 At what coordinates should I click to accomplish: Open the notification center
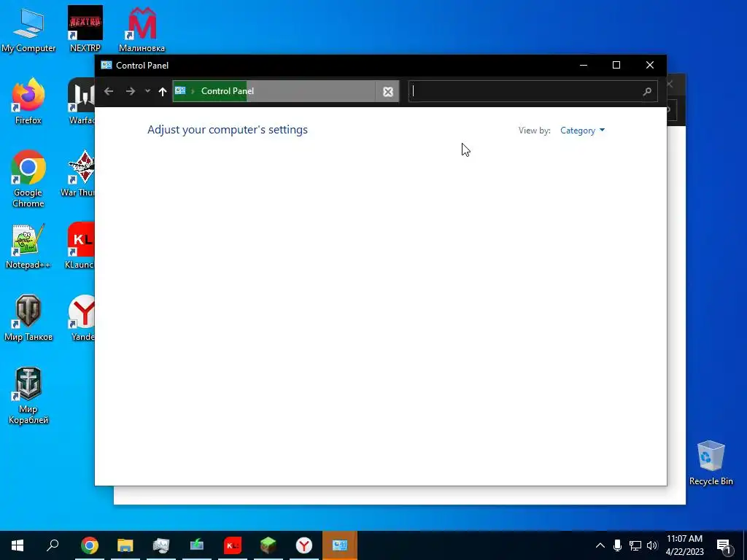(x=724, y=545)
